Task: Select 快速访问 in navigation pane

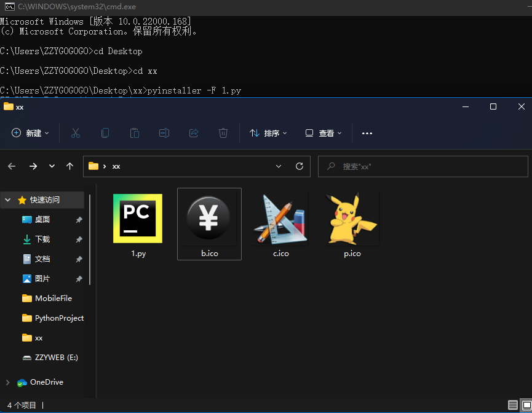Action: [44, 199]
